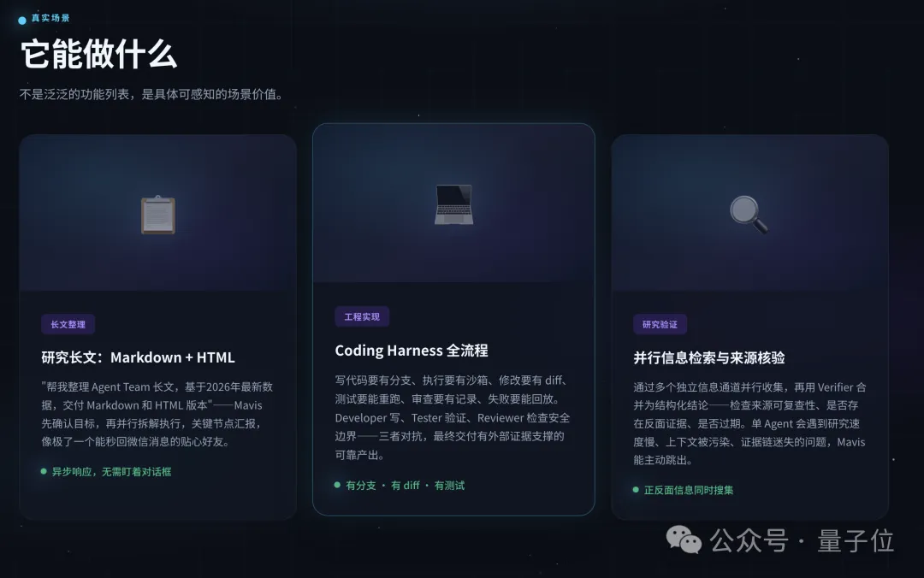Click the WeChat logo in watermark
The height and width of the screenshot is (578, 924).
tap(684, 540)
